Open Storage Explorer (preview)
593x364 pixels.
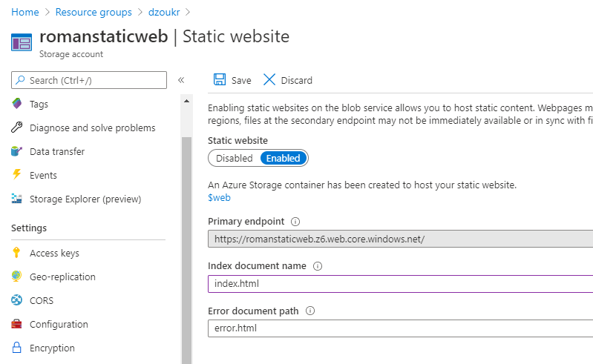85,199
